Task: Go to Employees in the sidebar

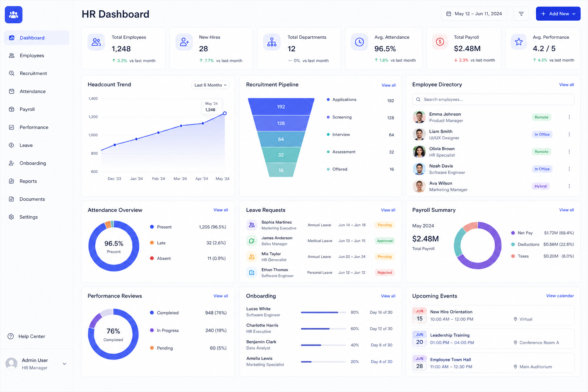Action: click(x=36, y=56)
